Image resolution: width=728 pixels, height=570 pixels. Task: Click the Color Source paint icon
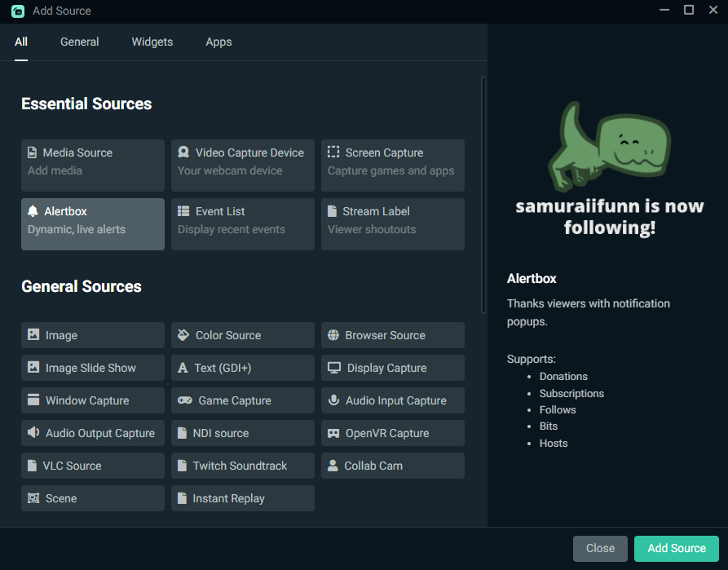pyautogui.click(x=183, y=335)
